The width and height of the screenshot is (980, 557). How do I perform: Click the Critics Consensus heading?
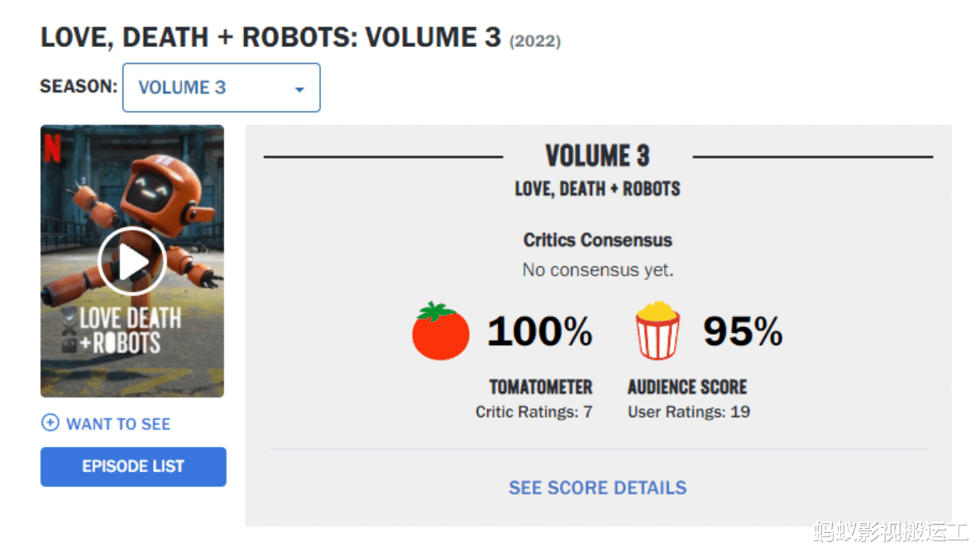click(597, 240)
